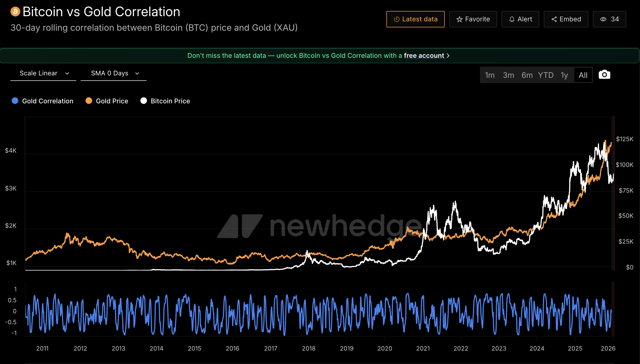Click the star icon to Favorite the chart

(459, 19)
